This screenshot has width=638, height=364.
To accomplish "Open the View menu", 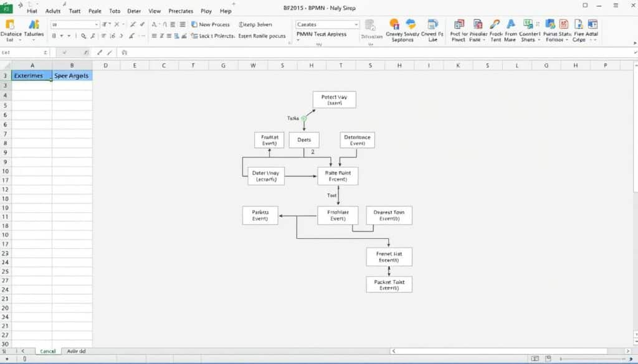I will [x=155, y=11].
